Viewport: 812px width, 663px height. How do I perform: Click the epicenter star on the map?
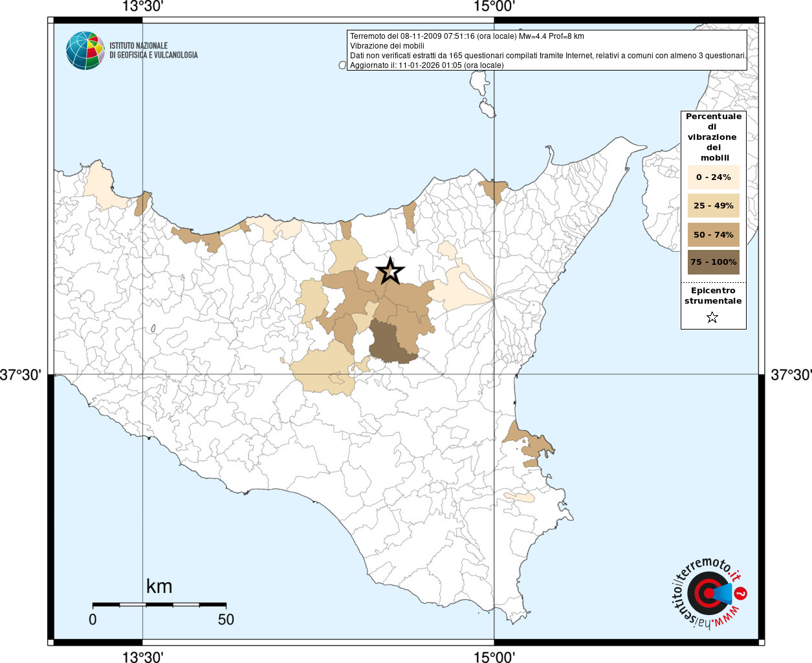[x=390, y=271]
